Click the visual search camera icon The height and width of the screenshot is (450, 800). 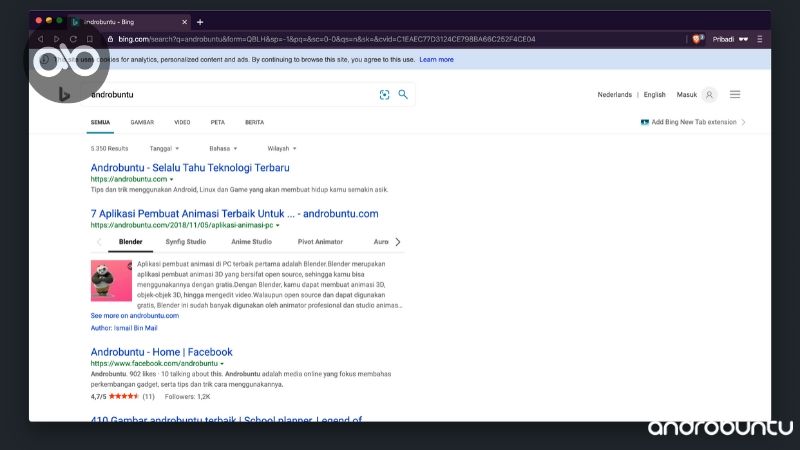coord(384,94)
